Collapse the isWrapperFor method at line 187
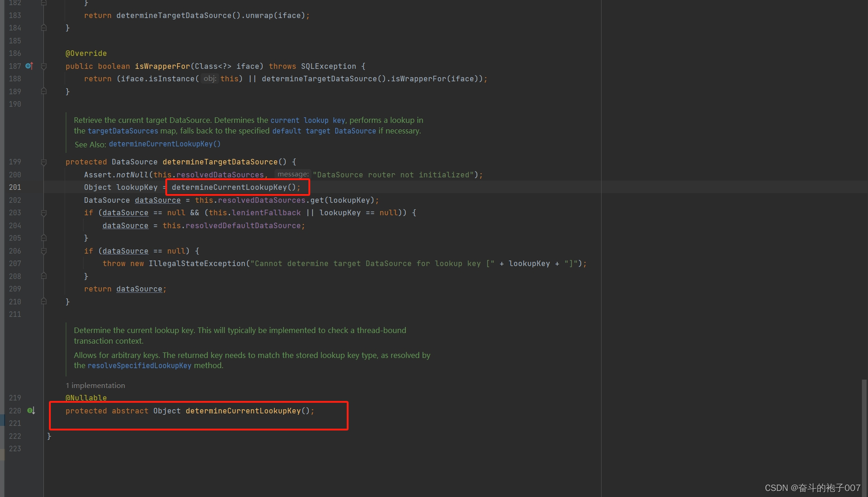Image resolution: width=868 pixels, height=497 pixels. 44,66
